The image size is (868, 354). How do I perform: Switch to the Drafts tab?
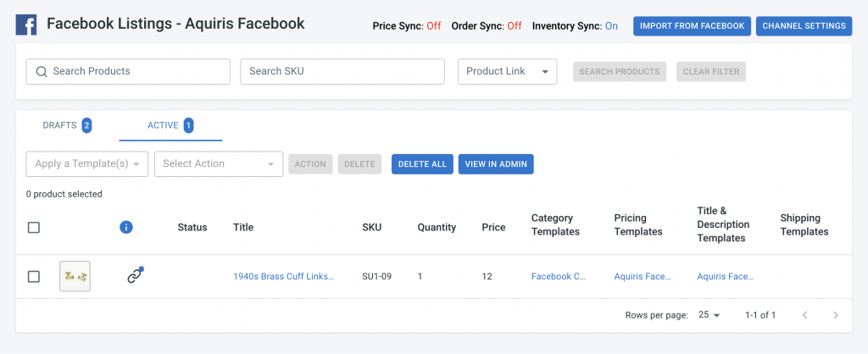[67, 125]
